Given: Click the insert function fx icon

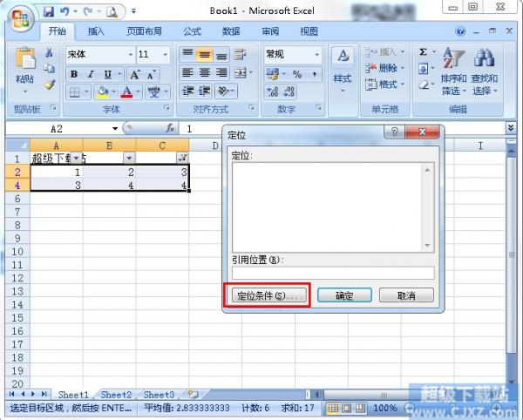Looking at the screenshot, I should click(171, 128).
